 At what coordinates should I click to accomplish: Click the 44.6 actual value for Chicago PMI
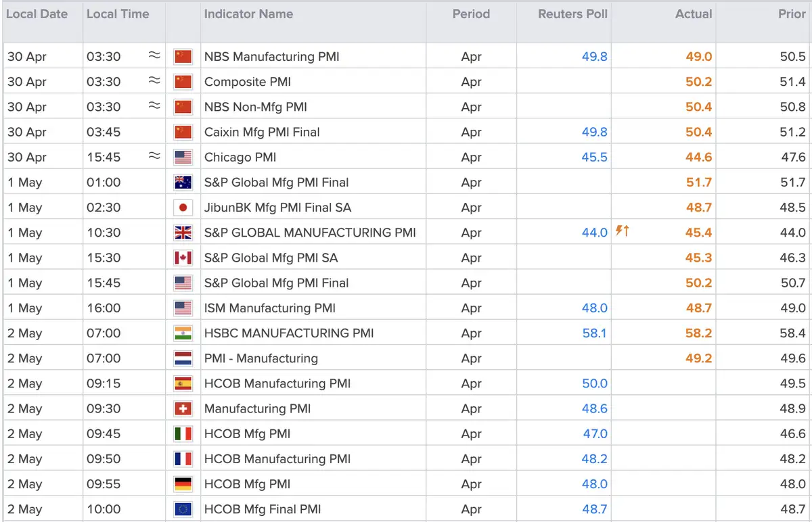click(699, 157)
